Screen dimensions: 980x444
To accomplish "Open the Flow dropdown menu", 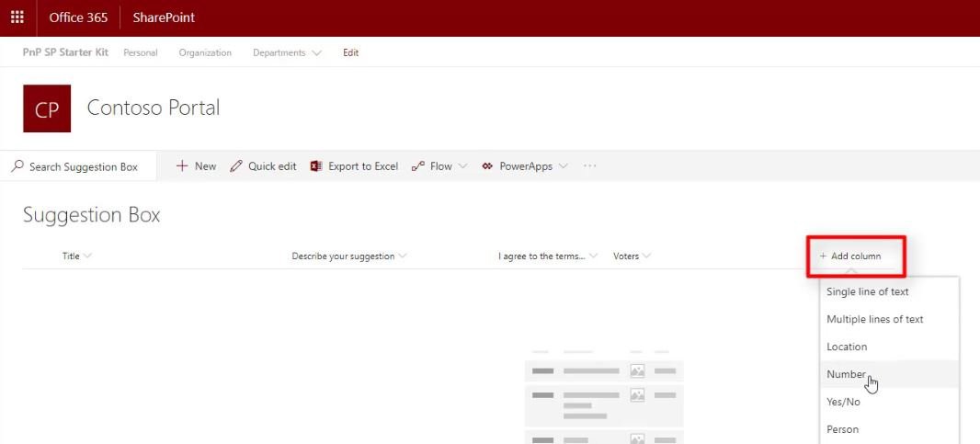I will click(x=439, y=166).
